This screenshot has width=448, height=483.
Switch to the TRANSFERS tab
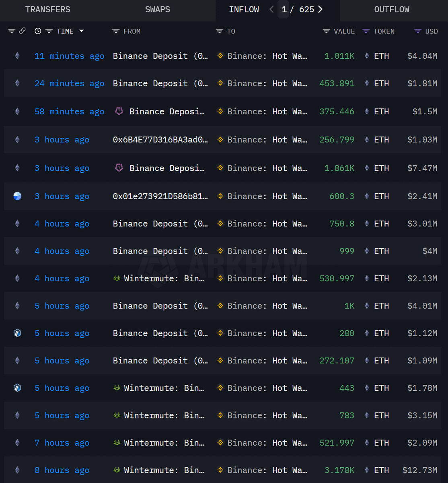coord(47,9)
